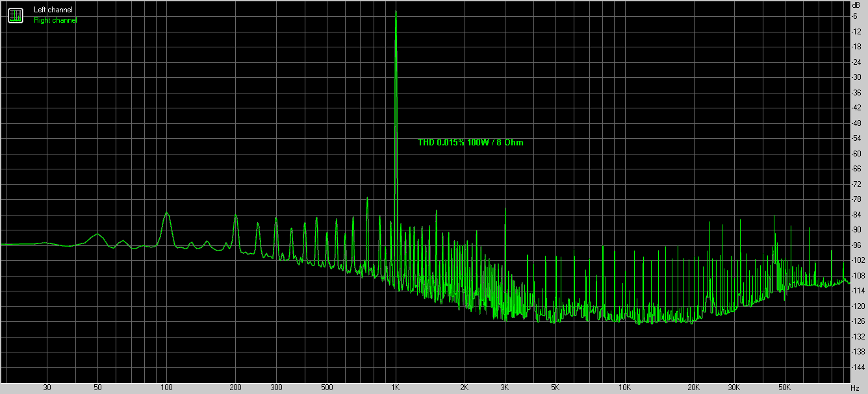Click the '3K' frequency axis label
This screenshot has width=868, height=394.
point(505,388)
